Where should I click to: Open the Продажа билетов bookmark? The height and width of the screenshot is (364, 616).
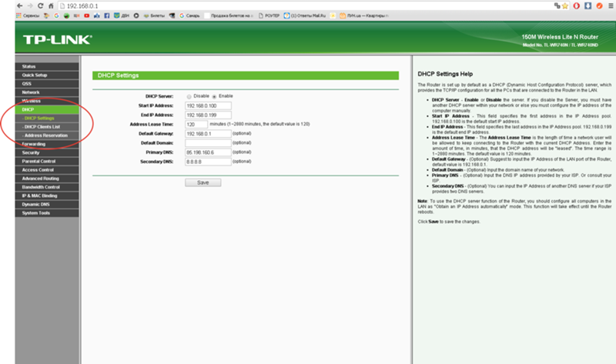229,15
